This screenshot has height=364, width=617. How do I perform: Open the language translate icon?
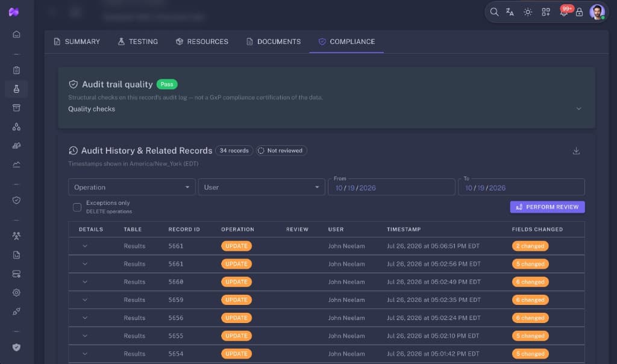pyautogui.click(x=510, y=12)
